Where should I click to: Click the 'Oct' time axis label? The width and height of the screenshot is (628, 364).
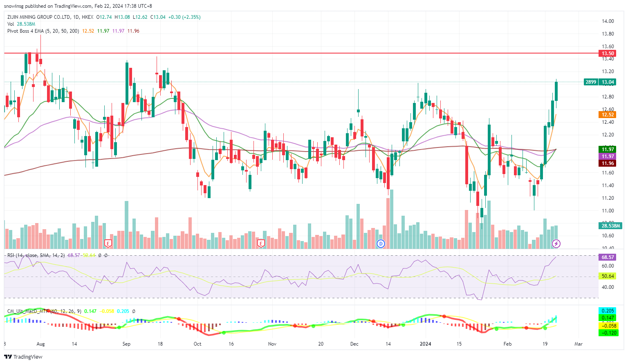[197, 344]
